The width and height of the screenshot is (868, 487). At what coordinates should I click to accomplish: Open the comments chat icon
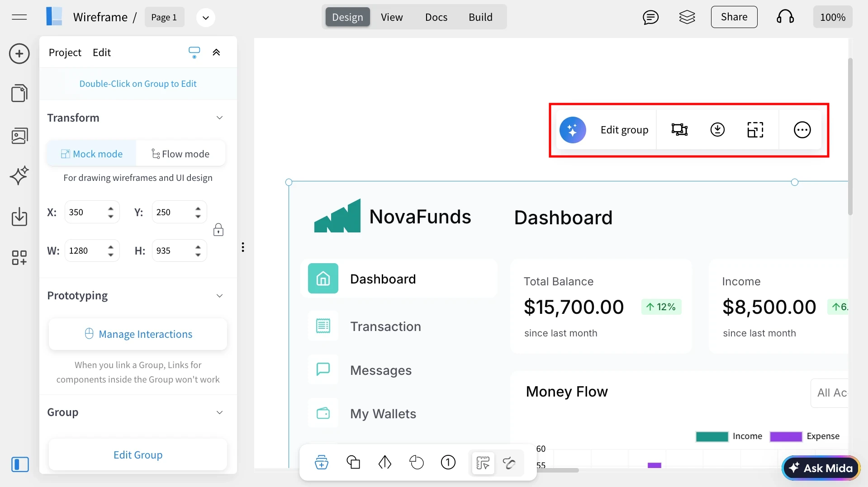click(650, 17)
